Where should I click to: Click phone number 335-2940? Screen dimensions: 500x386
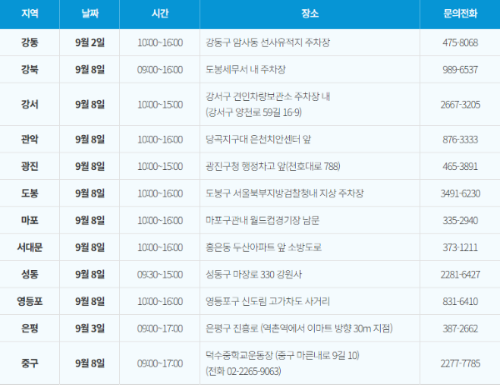(460, 220)
